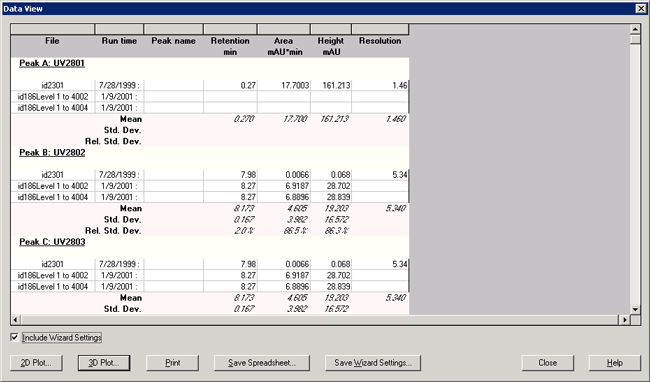The image size is (650, 382).
Task: Select area 6.9187 in Peak C group
Action: point(284,276)
